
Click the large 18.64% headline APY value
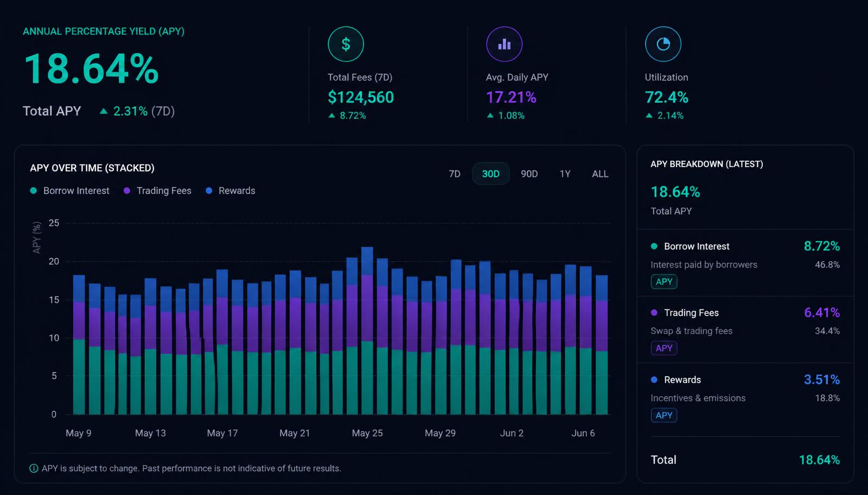click(91, 69)
